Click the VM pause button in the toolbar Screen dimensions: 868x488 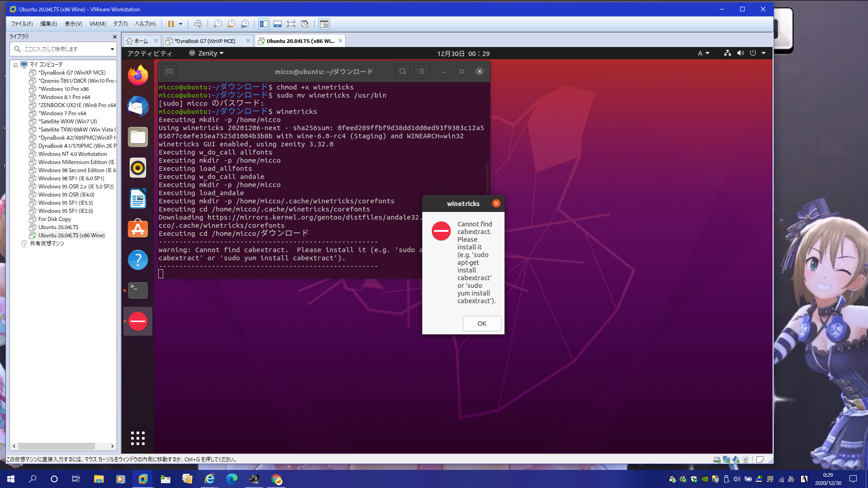point(171,24)
